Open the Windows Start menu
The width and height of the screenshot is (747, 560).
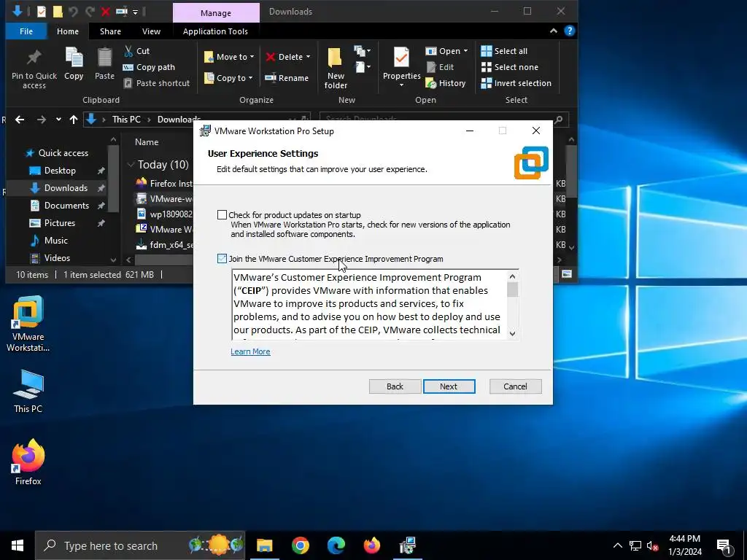[x=18, y=545]
